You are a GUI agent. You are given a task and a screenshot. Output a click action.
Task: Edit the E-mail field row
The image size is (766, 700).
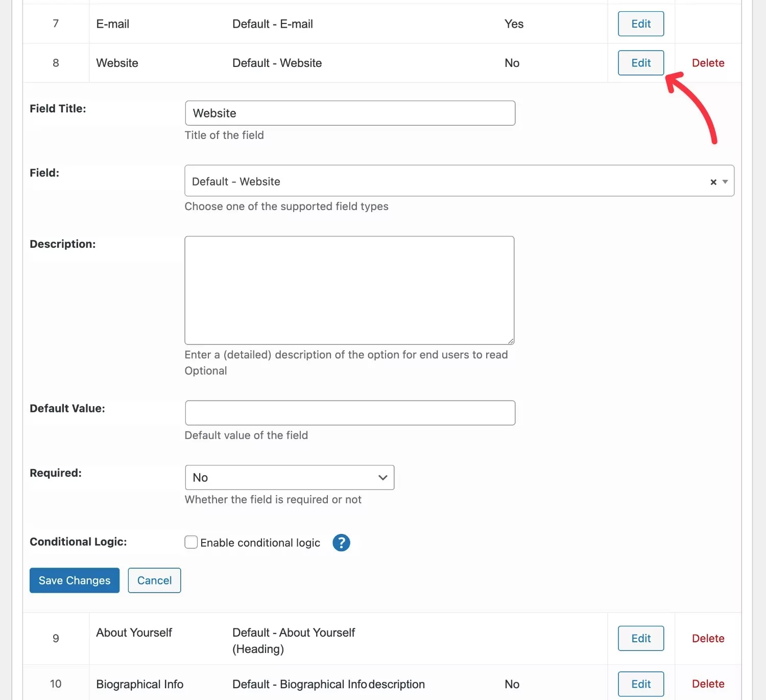641,24
